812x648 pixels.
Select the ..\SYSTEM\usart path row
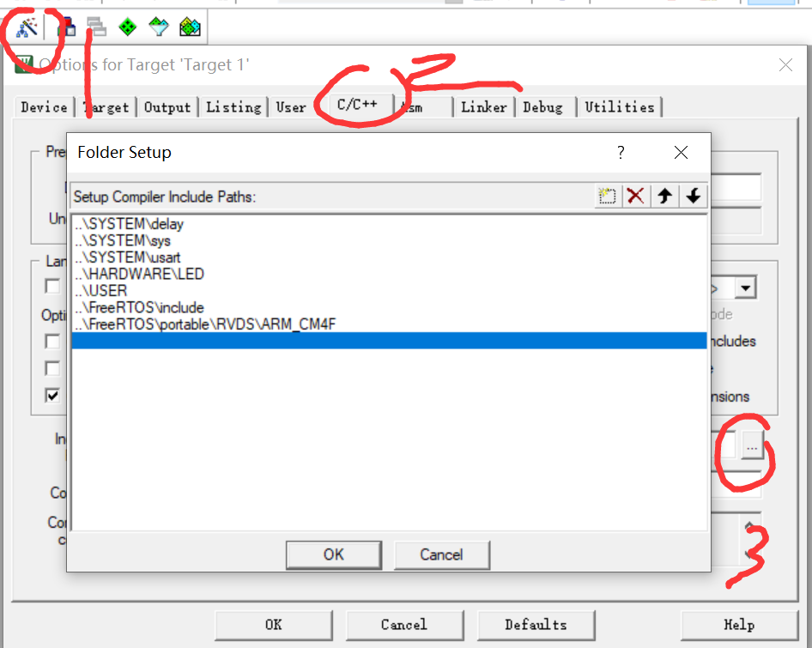[389, 257]
